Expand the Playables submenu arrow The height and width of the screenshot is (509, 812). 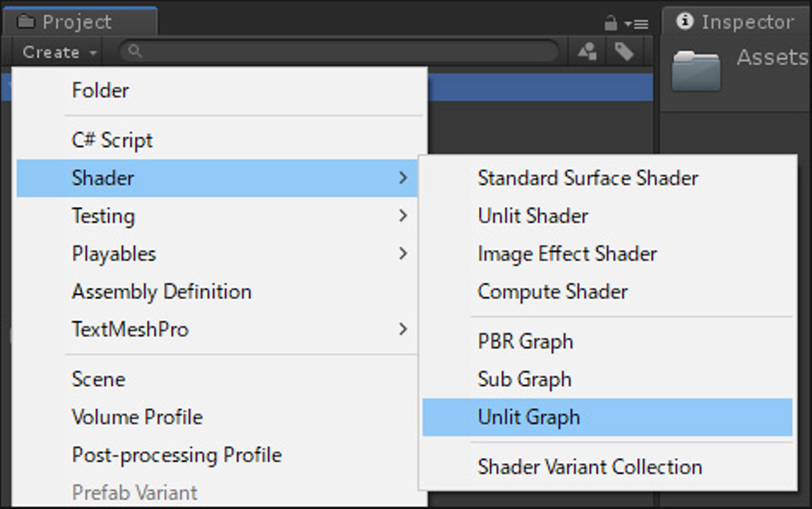pyautogui.click(x=403, y=254)
